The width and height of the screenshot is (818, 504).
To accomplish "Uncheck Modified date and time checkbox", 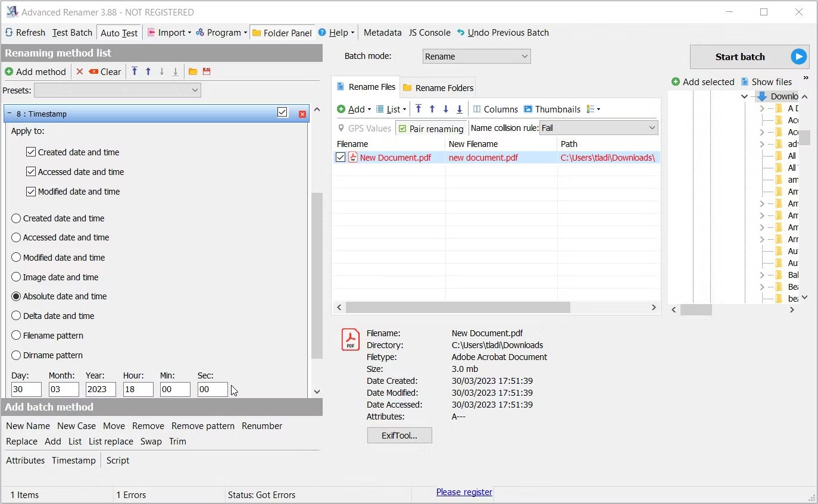I will pyautogui.click(x=31, y=192).
